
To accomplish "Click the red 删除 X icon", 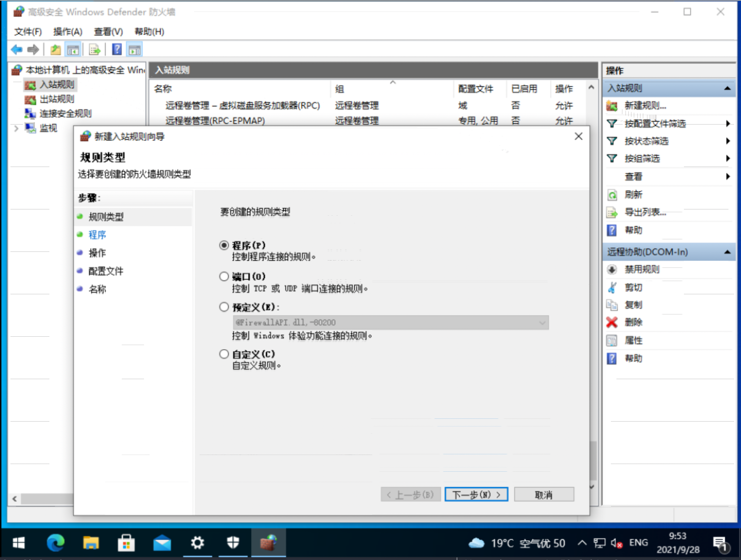I will click(612, 322).
